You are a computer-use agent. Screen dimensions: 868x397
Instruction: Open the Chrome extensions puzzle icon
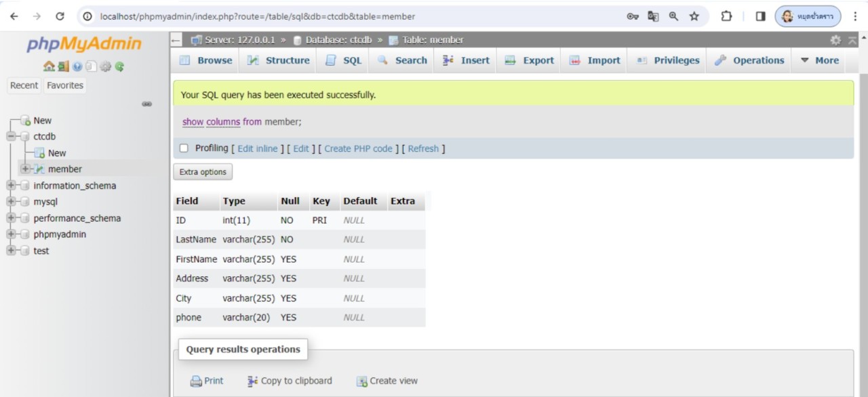tap(726, 16)
